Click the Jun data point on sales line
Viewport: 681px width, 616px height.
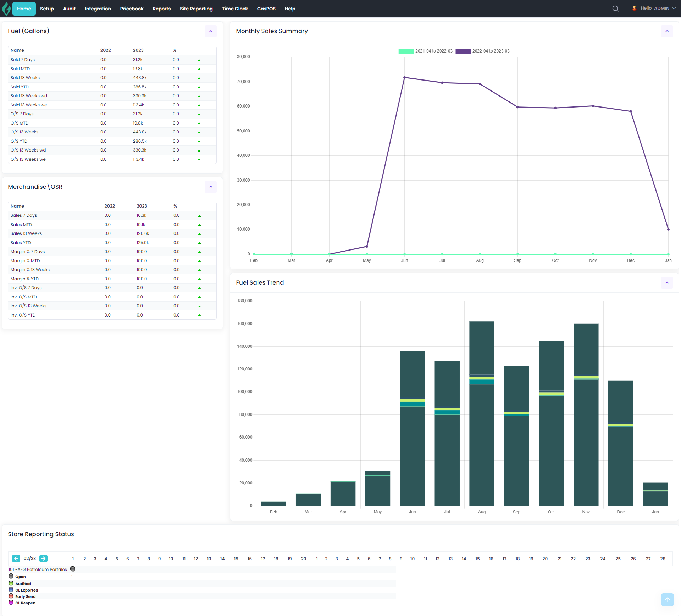404,77
